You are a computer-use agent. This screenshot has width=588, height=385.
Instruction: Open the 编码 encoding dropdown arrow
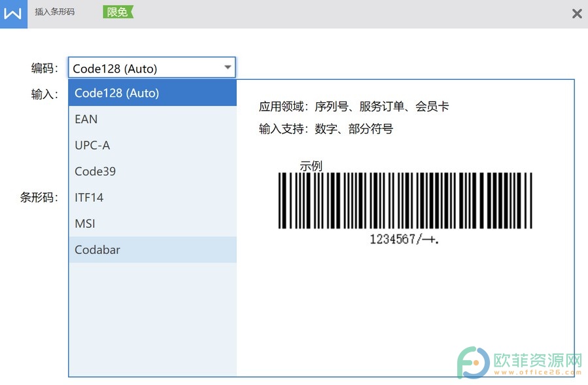(x=228, y=67)
